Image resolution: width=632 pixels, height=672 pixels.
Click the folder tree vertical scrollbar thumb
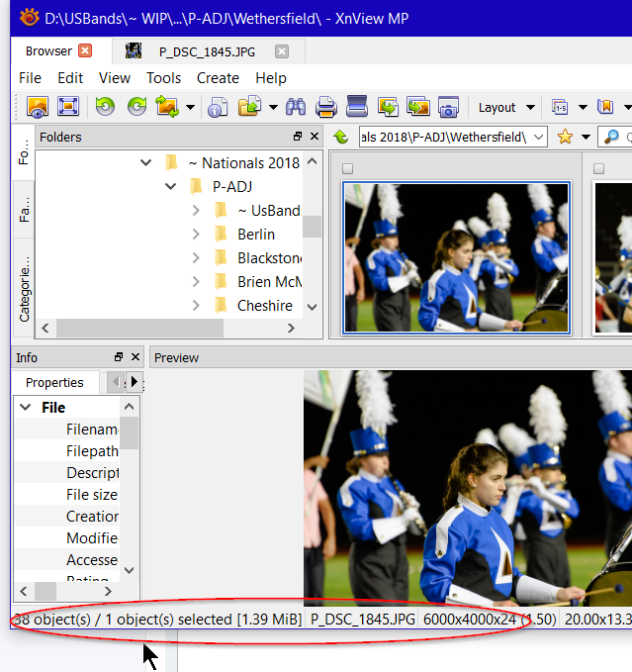tap(313, 227)
